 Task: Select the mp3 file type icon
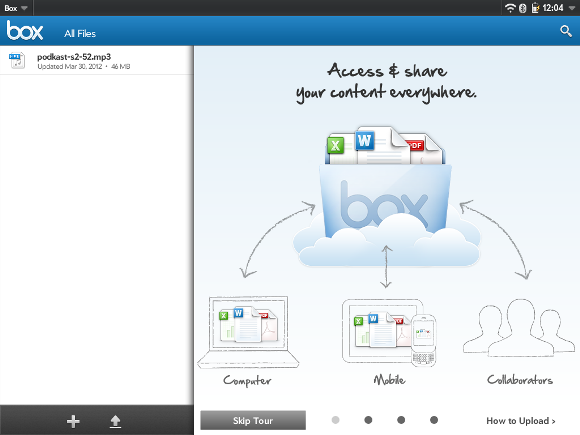17,61
